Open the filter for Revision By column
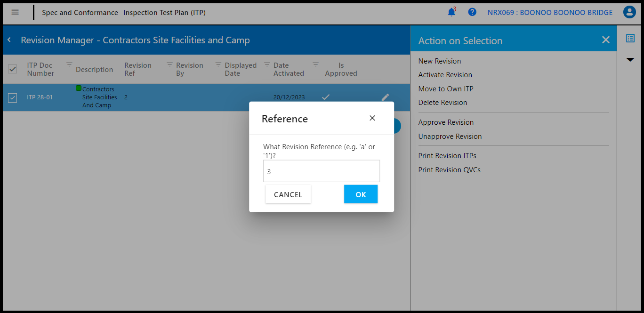 tap(218, 64)
